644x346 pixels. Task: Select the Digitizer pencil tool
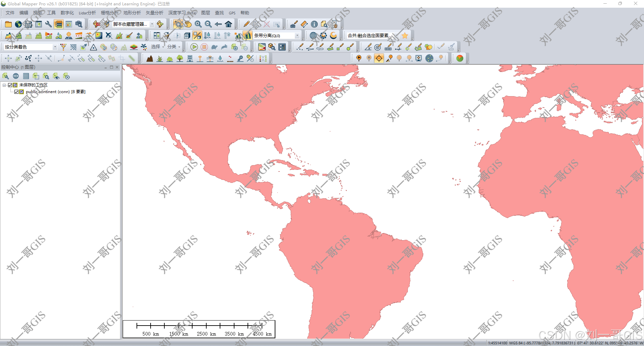(x=247, y=24)
